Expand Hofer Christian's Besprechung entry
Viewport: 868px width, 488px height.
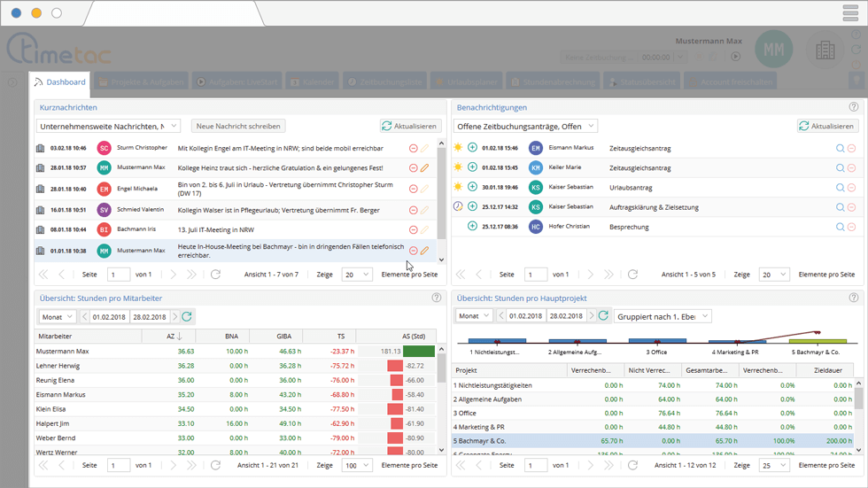click(472, 227)
